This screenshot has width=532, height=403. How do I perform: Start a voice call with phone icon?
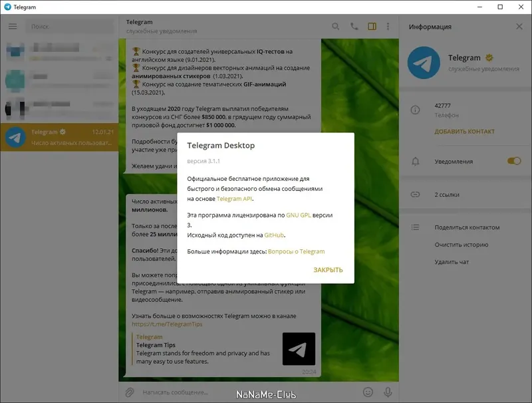pos(354,27)
